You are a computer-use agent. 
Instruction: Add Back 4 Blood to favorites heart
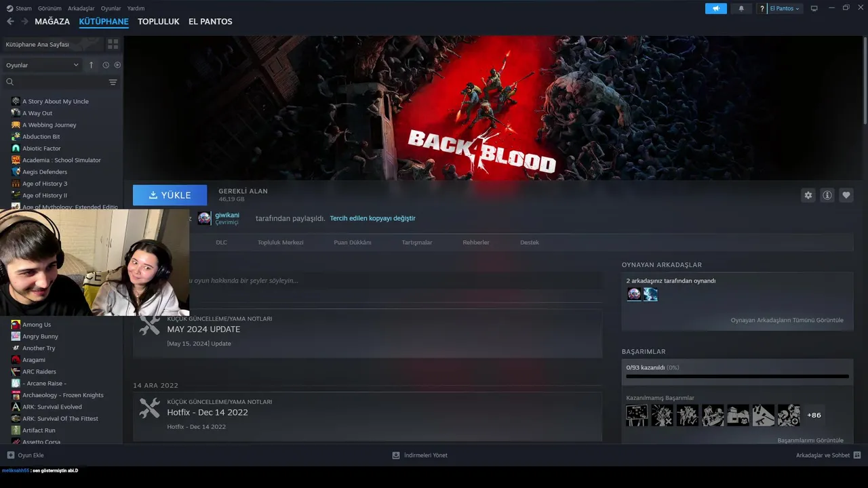(x=846, y=195)
